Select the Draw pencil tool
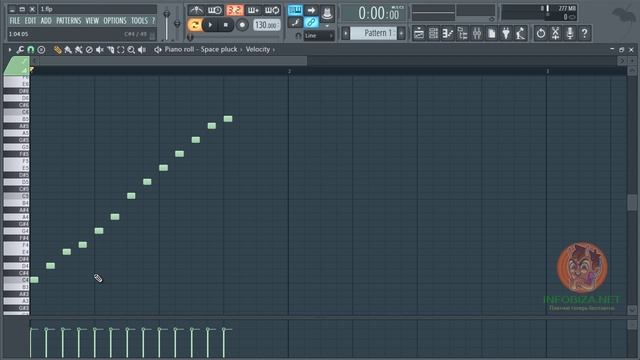The width and height of the screenshot is (640, 360). pyautogui.click(x=58, y=50)
